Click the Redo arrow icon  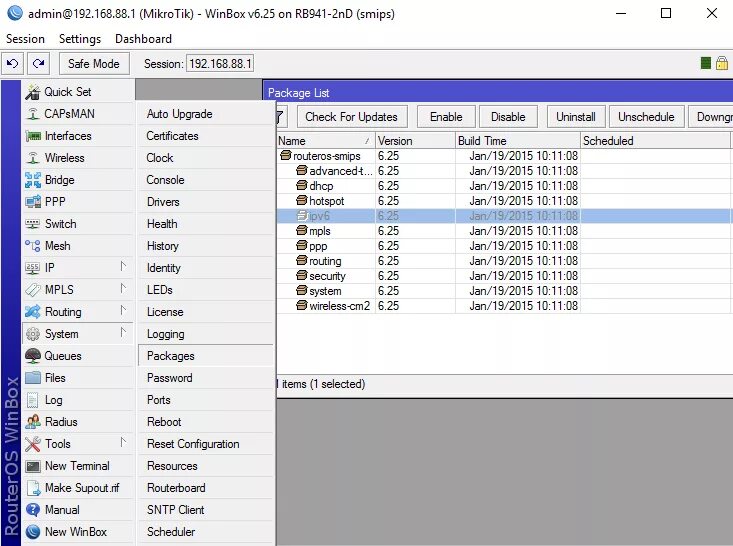pyautogui.click(x=38, y=64)
